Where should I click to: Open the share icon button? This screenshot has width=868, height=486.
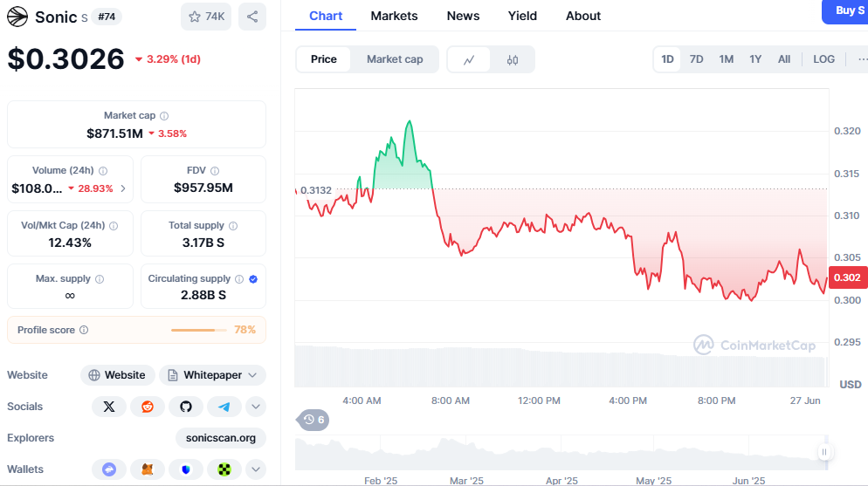click(x=251, y=17)
